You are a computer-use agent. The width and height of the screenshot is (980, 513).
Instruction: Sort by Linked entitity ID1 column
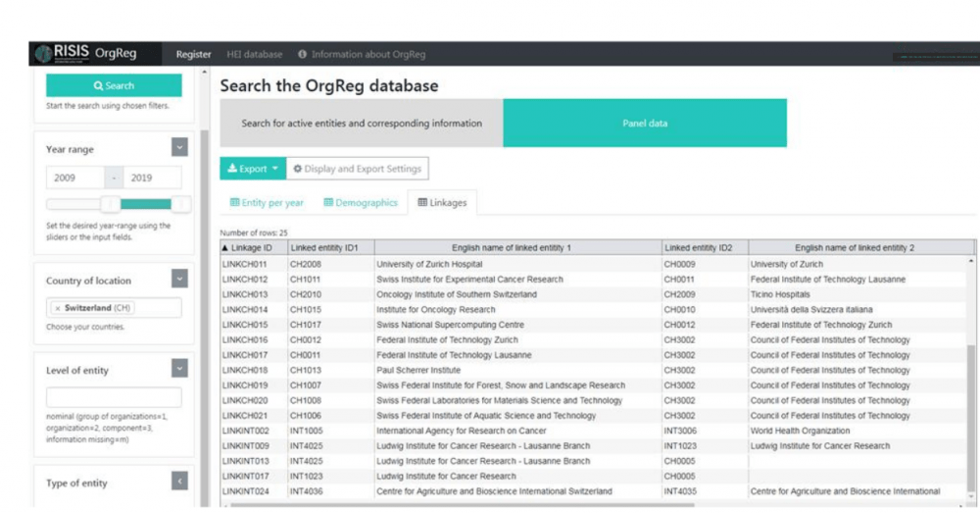[330, 248]
